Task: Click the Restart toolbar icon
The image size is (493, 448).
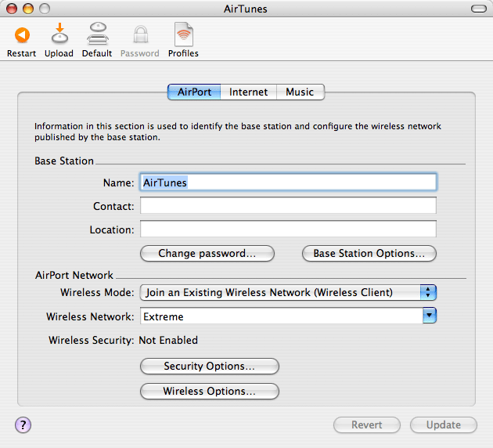Action: click(x=22, y=35)
